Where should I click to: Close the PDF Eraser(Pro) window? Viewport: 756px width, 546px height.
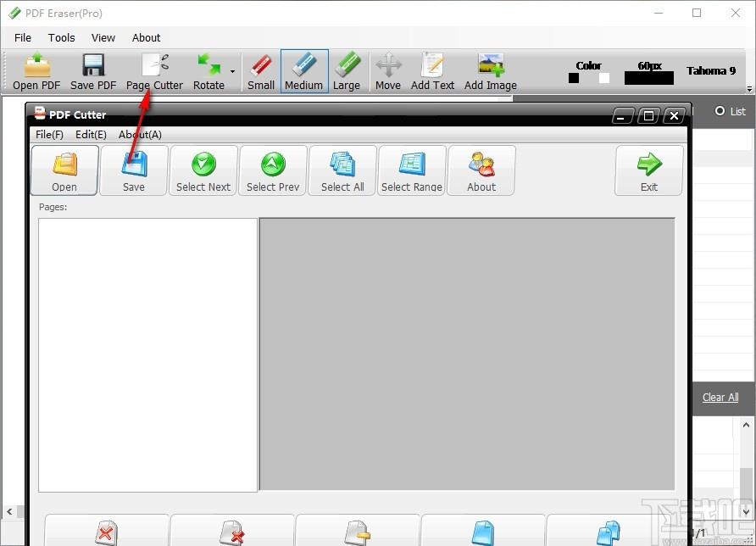click(736, 13)
